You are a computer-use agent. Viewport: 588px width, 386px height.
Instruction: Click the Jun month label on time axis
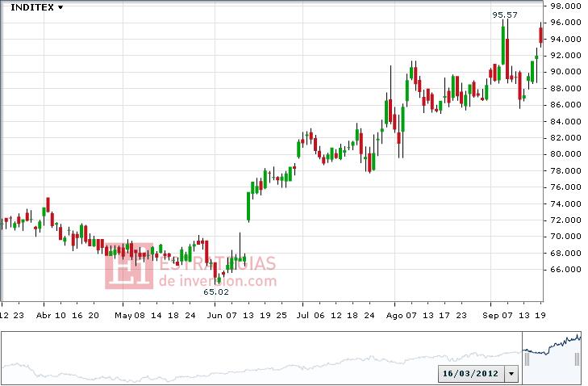(x=214, y=316)
